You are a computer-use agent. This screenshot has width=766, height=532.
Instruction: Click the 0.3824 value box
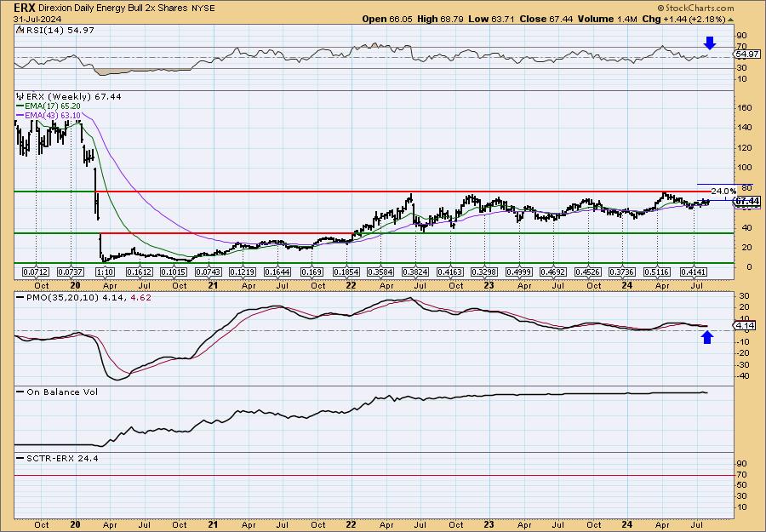pos(415,272)
